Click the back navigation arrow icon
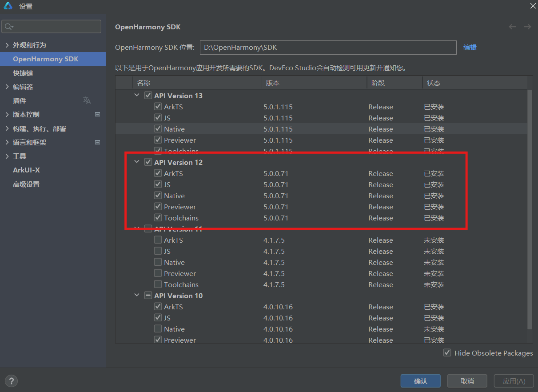Image resolution: width=538 pixels, height=392 pixels. point(512,27)
